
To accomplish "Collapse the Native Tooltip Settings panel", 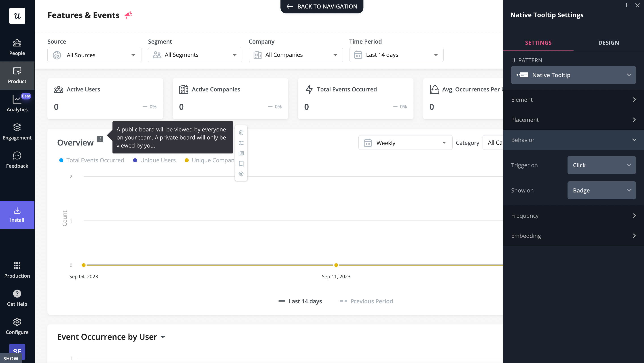I will [629, 5].
